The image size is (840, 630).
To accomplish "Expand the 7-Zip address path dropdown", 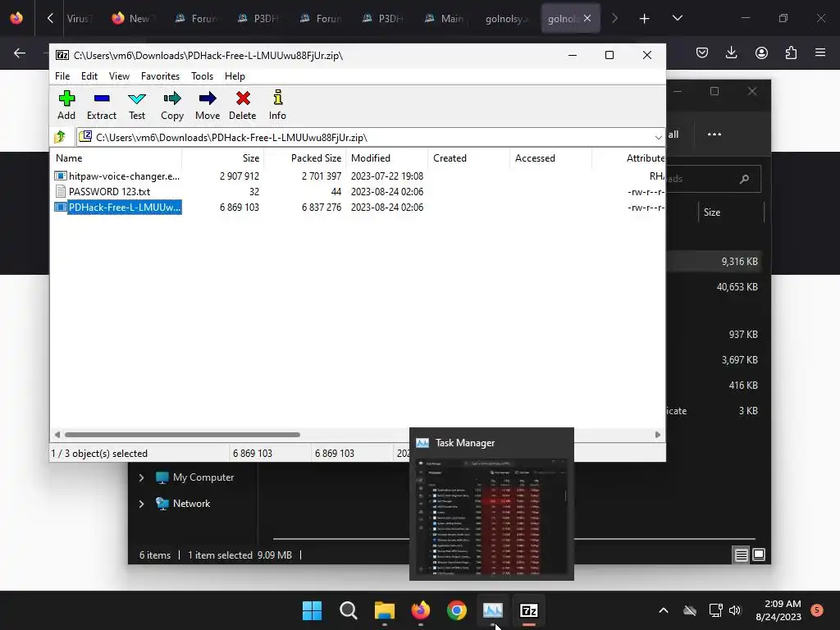I will pyautogui.click(x=658, y=138).
